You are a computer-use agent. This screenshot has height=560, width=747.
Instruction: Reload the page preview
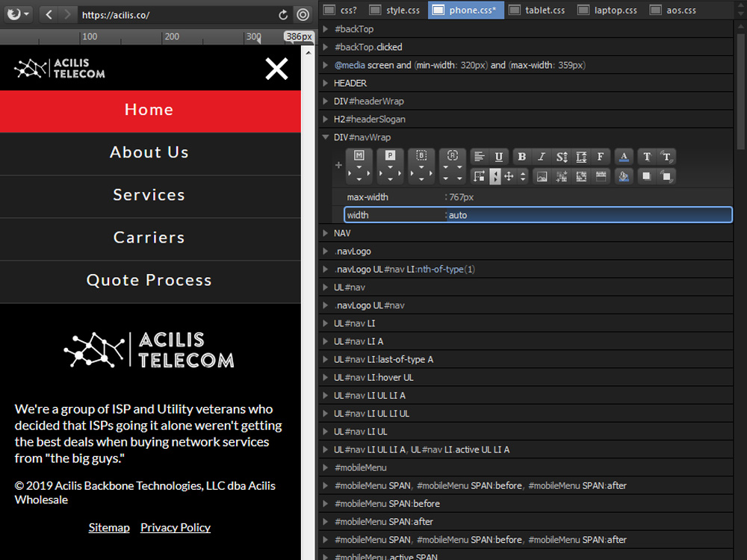[x=283, y=14]
